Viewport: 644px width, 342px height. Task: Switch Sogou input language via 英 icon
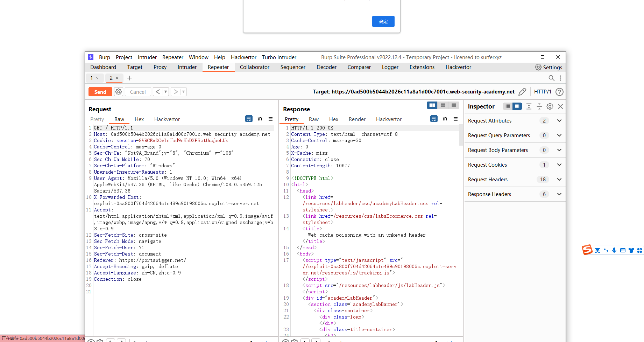tap(597, 250)
